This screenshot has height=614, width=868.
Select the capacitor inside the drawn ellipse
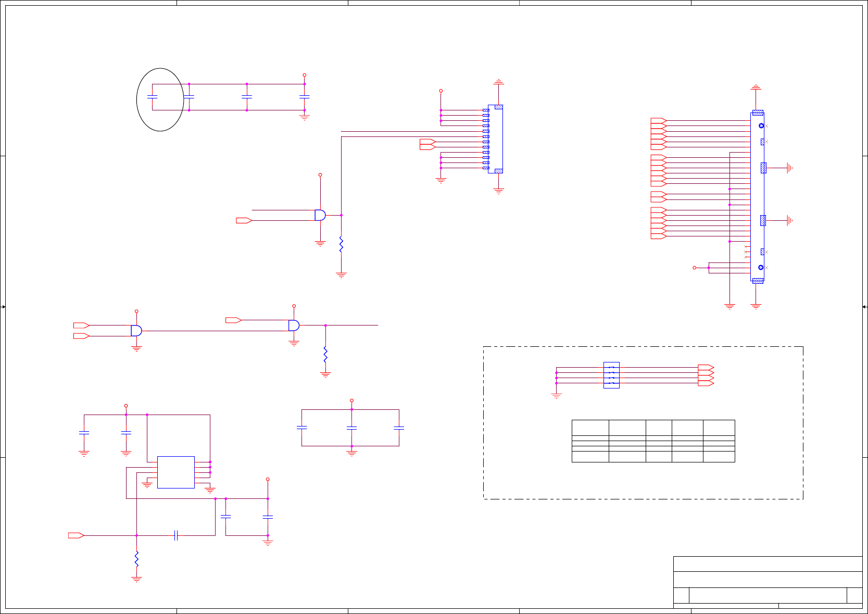(x=153, y=97)
